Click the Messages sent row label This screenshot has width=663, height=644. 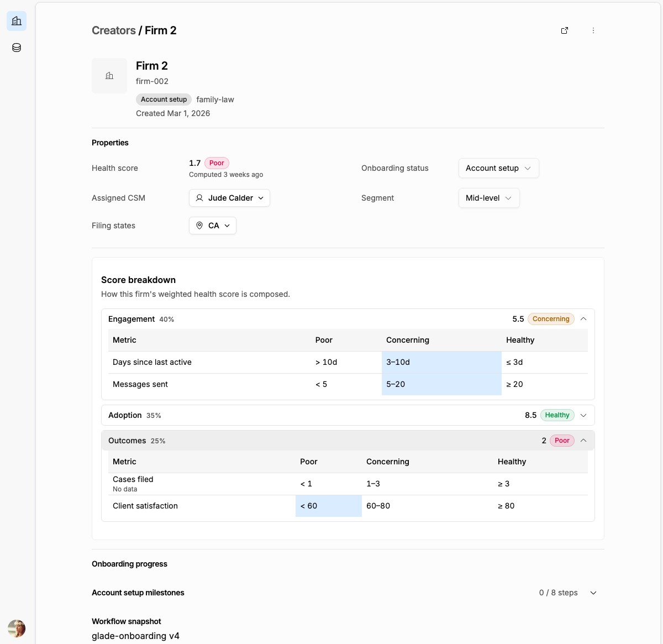(x=140, y=384)
